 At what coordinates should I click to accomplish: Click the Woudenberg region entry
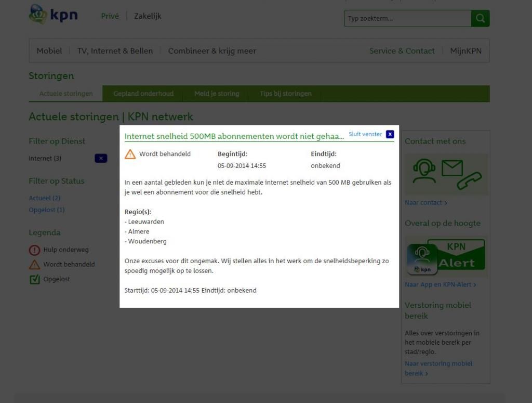(x=145, y=241)
